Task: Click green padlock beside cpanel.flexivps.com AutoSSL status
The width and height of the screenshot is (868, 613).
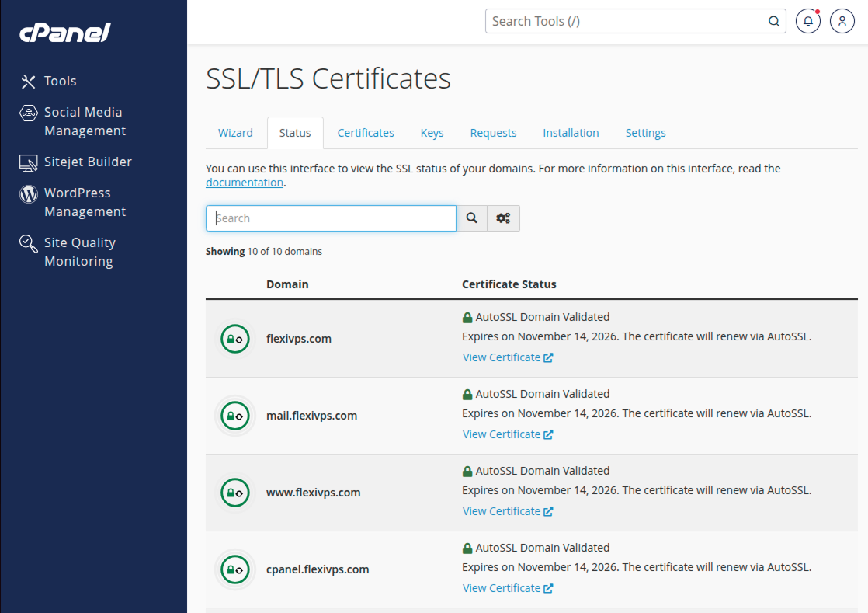Action: pyautogui.click(x=467, y=549)
